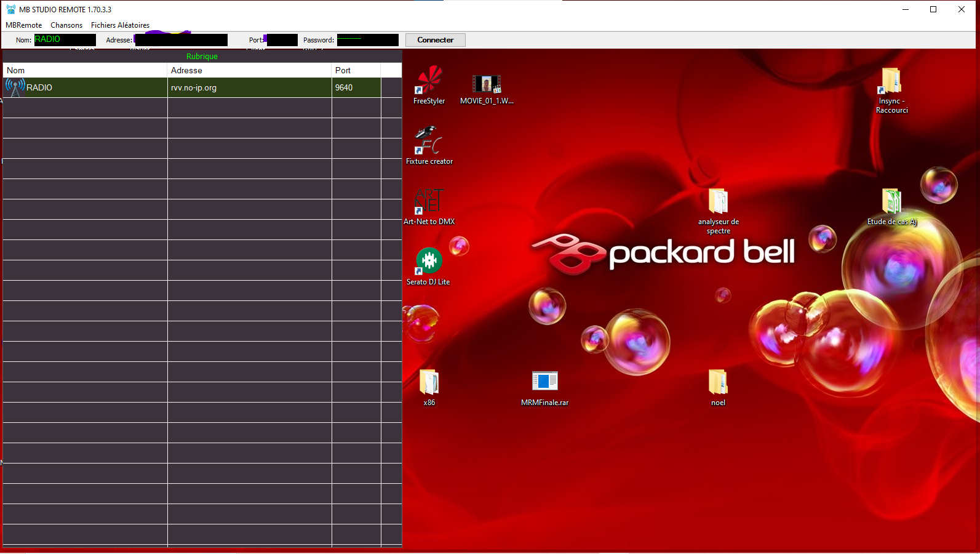Launch the Art-Net to DMX shortcut
This screenshot has width=980, height=554.
click(429, 206)
